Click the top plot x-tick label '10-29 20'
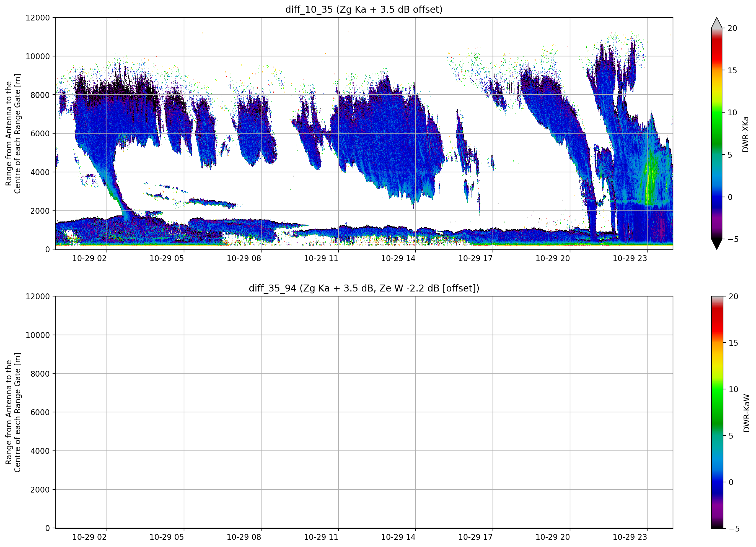756x547 pixels. coord(553,259)
